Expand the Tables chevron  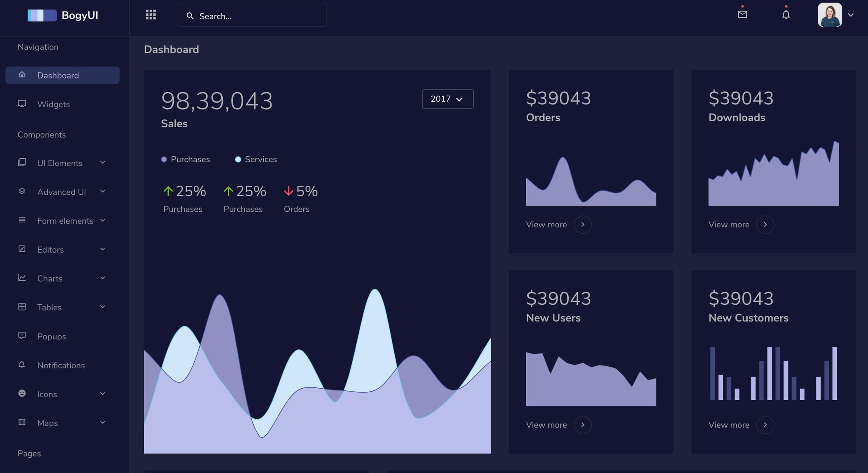coord(103,307)
